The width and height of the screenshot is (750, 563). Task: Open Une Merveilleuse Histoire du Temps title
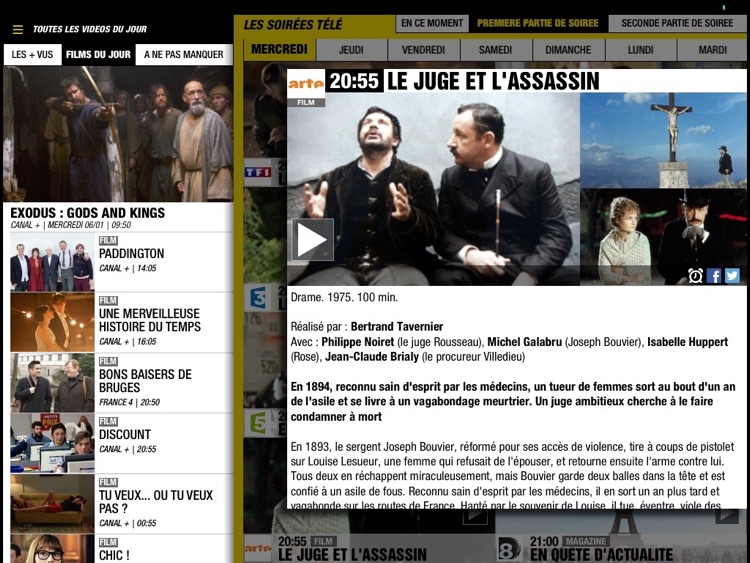pos(150,320)
